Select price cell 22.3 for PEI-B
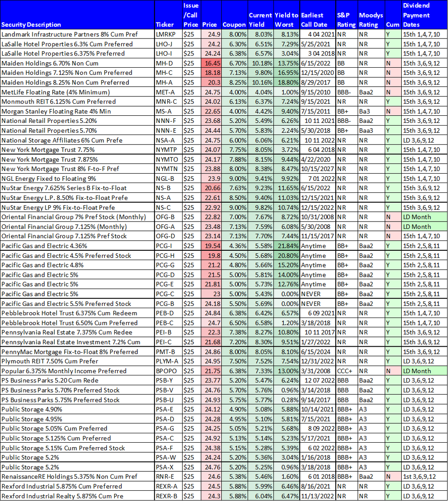The image size is (448, 501). 211,332
